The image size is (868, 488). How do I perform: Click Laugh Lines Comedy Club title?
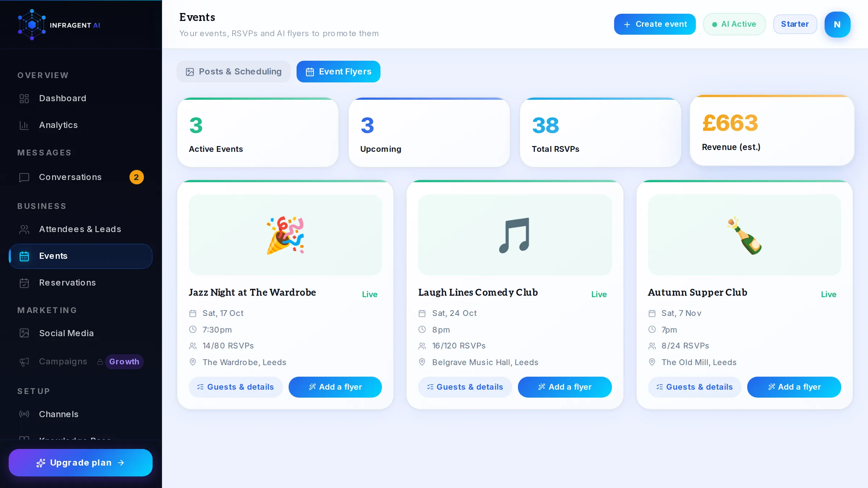click(478, 292)
